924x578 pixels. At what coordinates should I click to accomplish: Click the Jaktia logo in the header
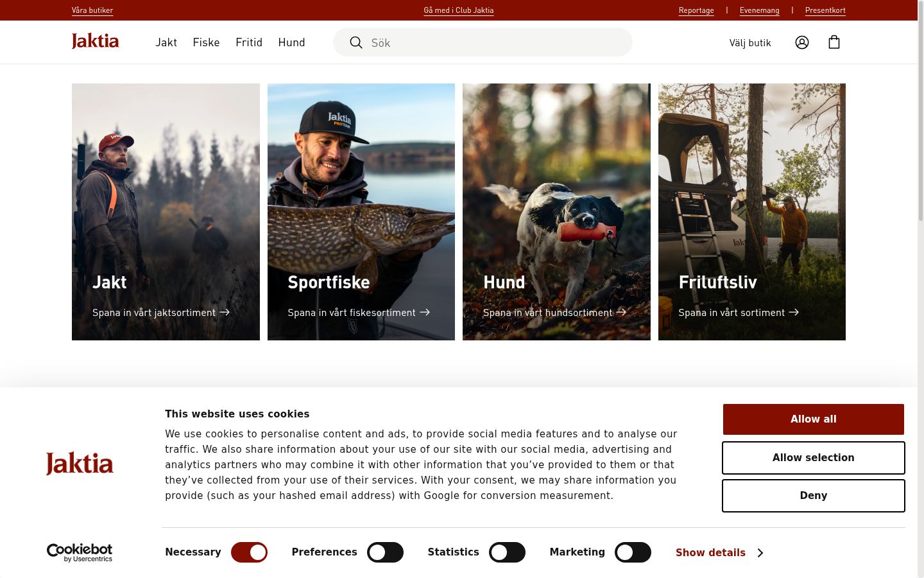95,41
